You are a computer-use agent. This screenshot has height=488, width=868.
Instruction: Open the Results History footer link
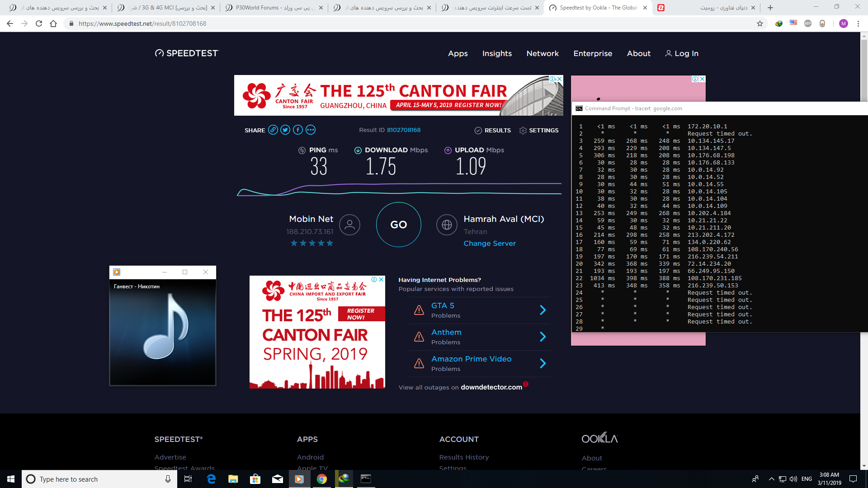coord(464,457)
